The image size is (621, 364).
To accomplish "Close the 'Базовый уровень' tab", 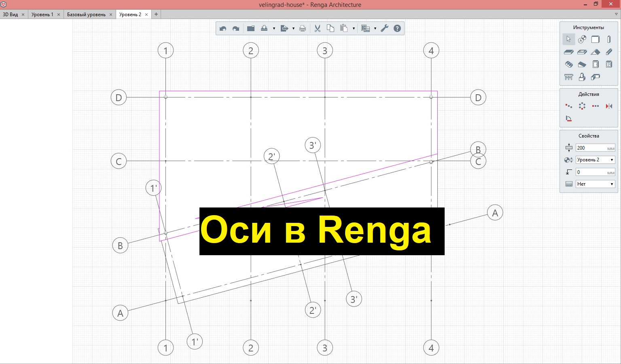I will click(x=111, y=15).
